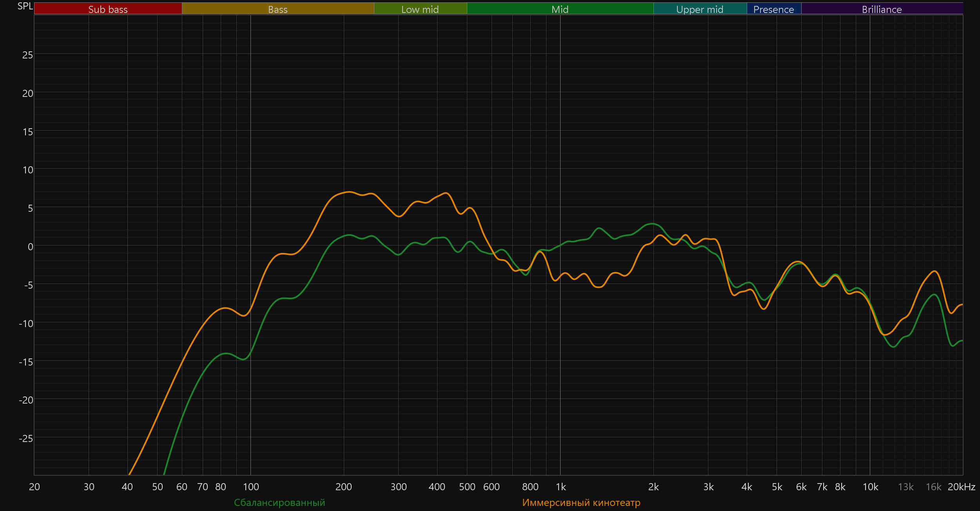Click the -25 dB level label
The image size is (980, 511).
pyautogui.click(x=26, y=438)
